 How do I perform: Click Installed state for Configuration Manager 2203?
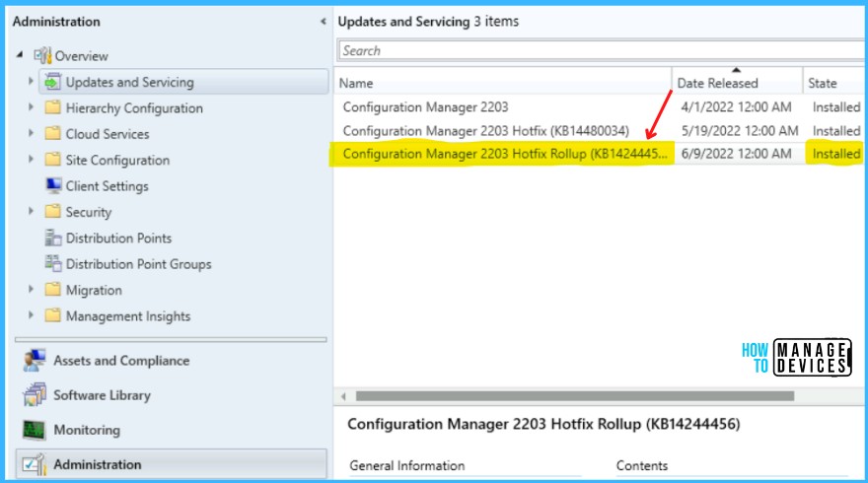point(835,107)
